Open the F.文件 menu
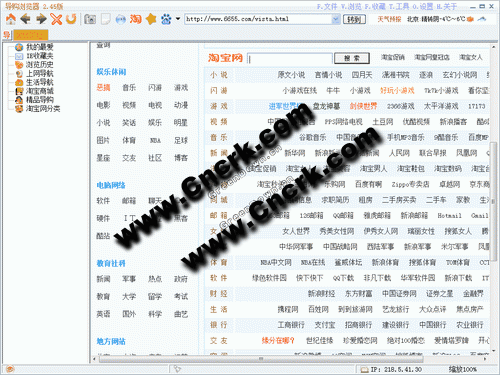Screen dimensions: 500x375 pyautogui.click(x=327, y=6)
